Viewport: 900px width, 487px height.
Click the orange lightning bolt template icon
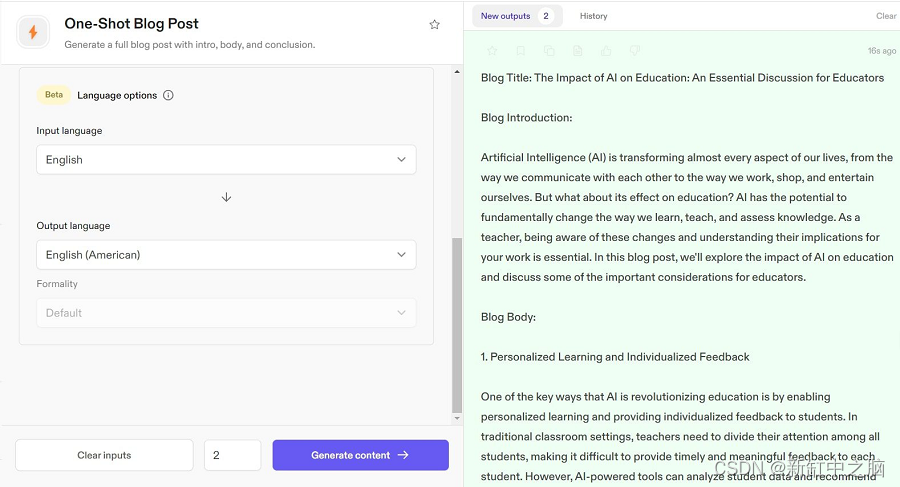(33, 33)
